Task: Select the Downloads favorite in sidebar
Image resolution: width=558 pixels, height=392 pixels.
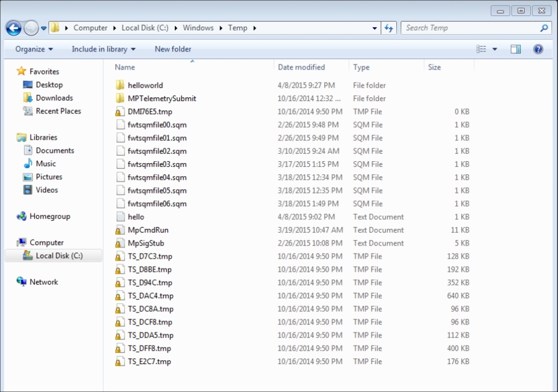Action: 54,98
